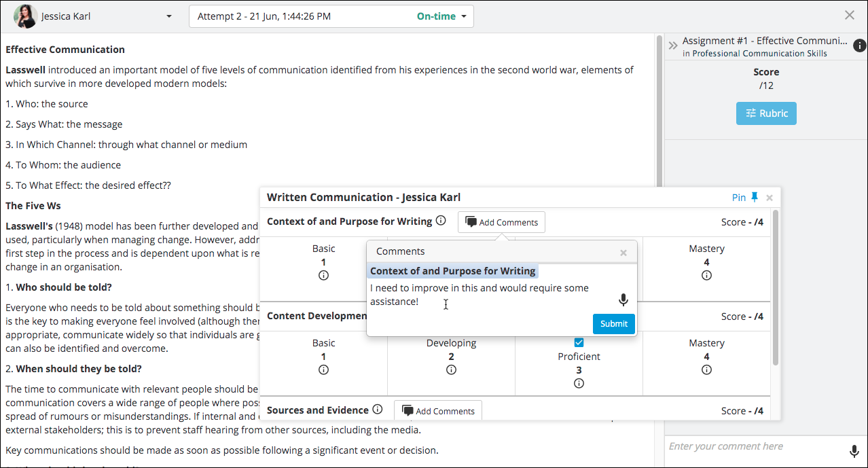Image resolution: width=868 pixels, height=468 pixels.
Task: Click the 'Enter your comment here' field
Action: coord(754,446)
